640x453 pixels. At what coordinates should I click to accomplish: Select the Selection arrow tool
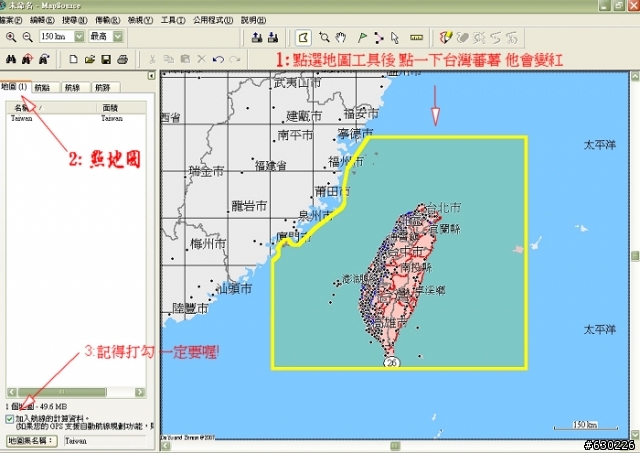[395, 38]
